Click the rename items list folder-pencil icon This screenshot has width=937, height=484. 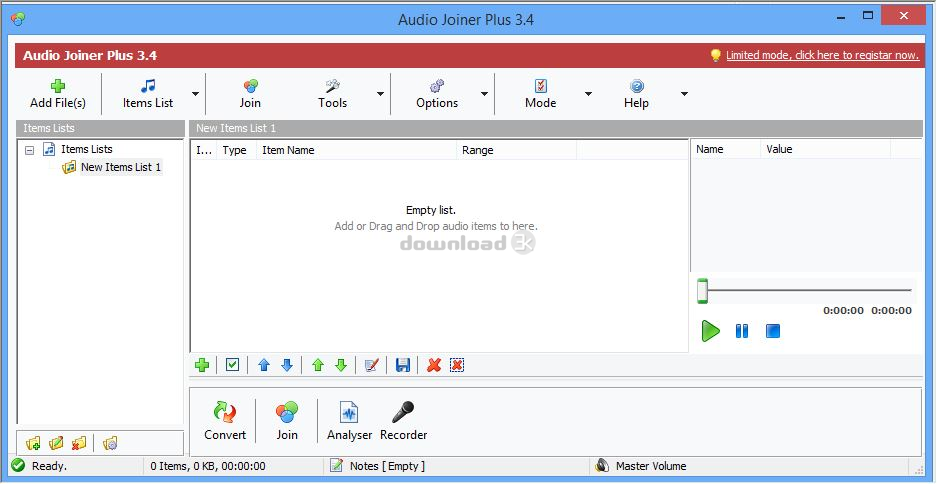click(56, 443)
